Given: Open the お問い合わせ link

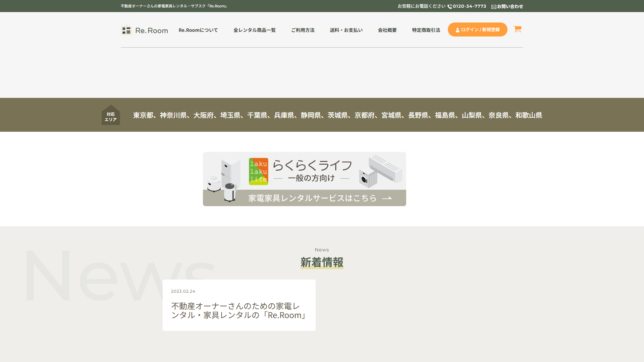Looking at the screenshot, I should pos(509,6).
